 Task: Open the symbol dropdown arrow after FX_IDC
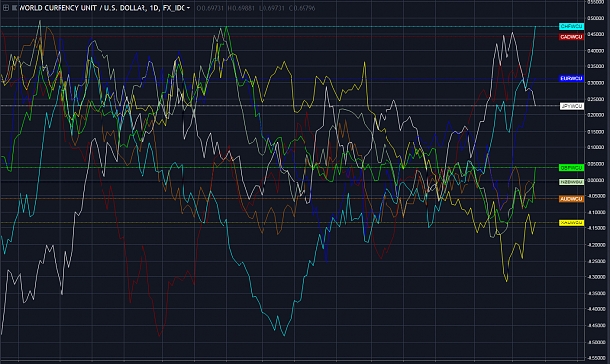(x=188, y=8)
